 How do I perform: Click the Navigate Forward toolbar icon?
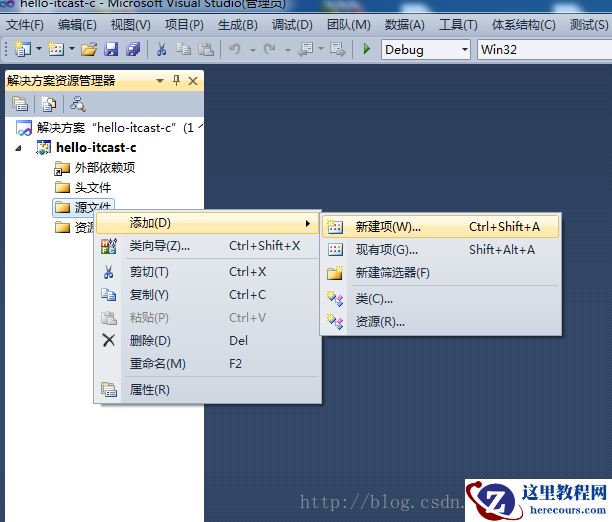tap(337, 50)
